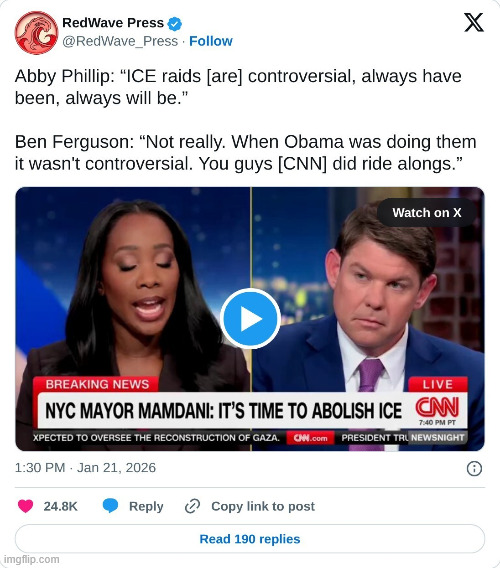Play the embedded CNN video

pyautogui.click(x=250, y=319)
